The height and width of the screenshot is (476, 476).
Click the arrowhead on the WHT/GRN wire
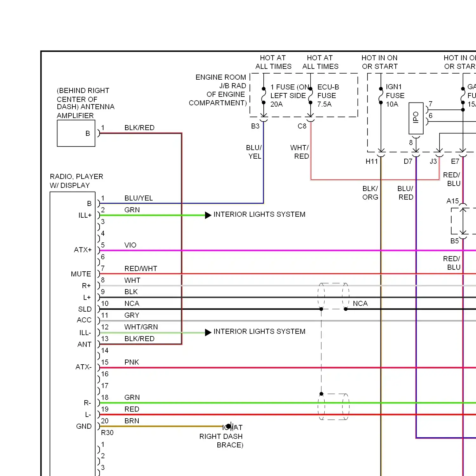[208, 332]
